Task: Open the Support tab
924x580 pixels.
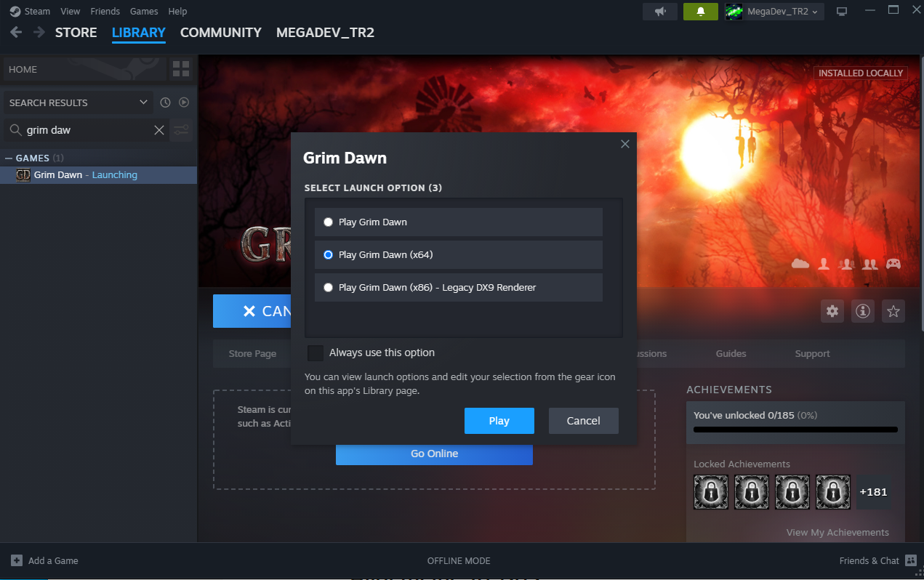Action: pyautogui.click(x=812, y=354)
